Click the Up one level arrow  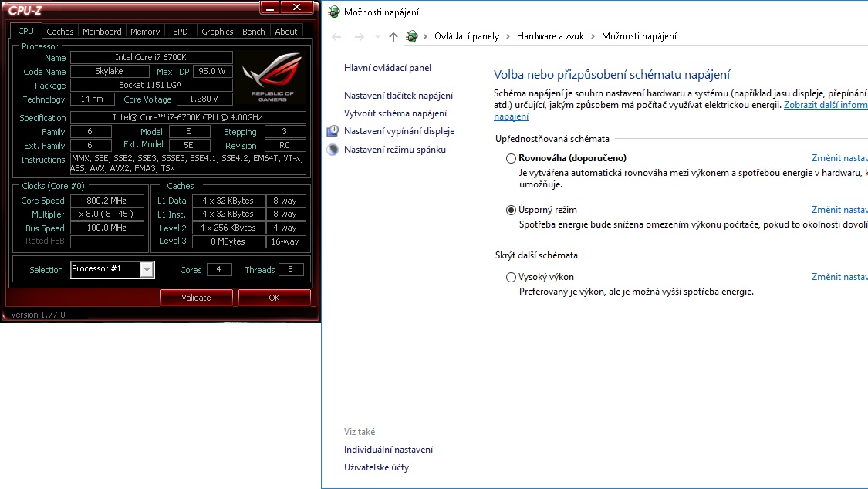click(393, 36)
